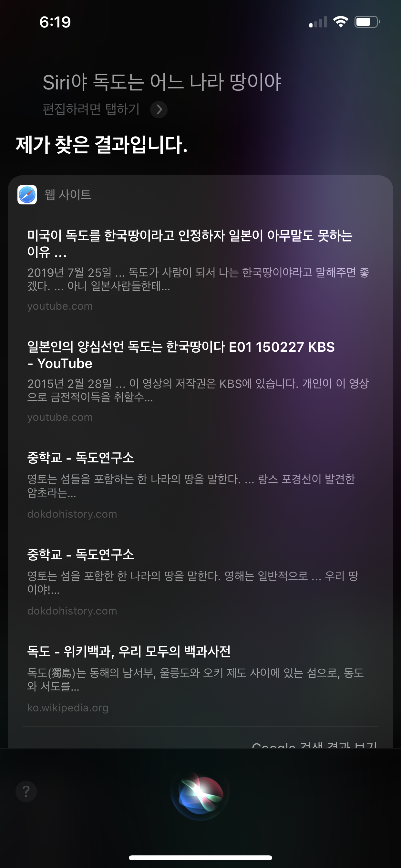The height and width of the screenshot is (868, 401).
Task: Tap the 웹 사이트 section header
Action: point(68,194)
